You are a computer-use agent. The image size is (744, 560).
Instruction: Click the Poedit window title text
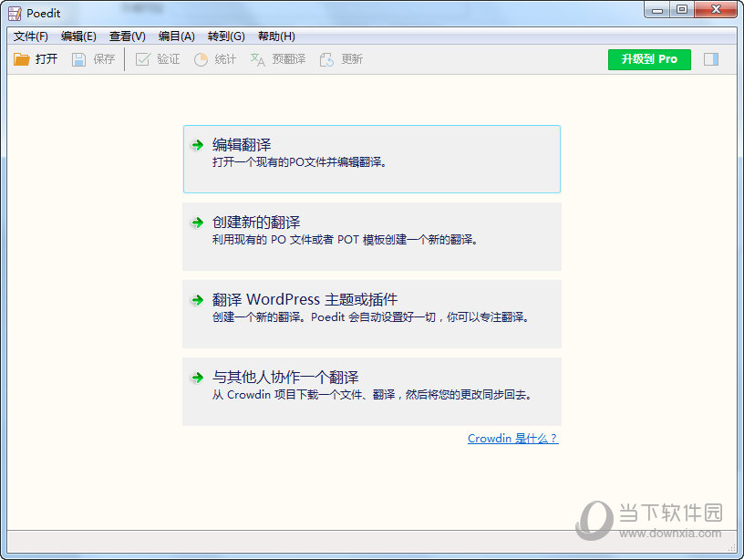(43, 14)
